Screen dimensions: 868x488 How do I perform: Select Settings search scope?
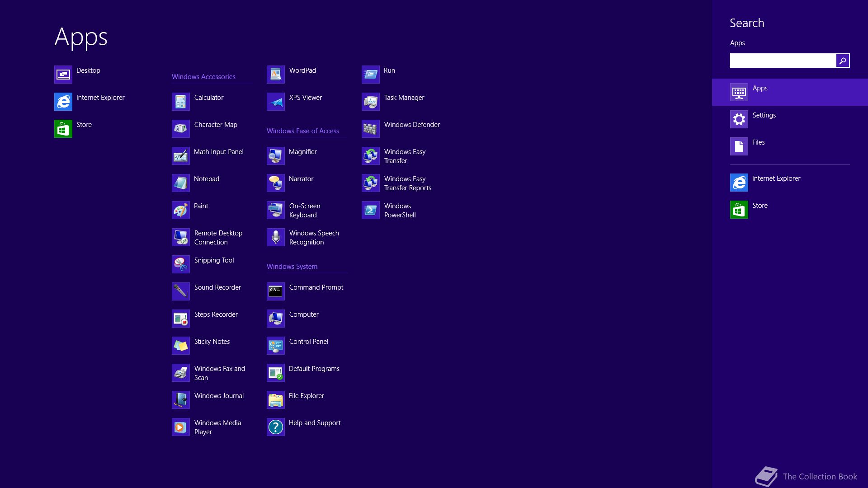[x=790, y=119]
